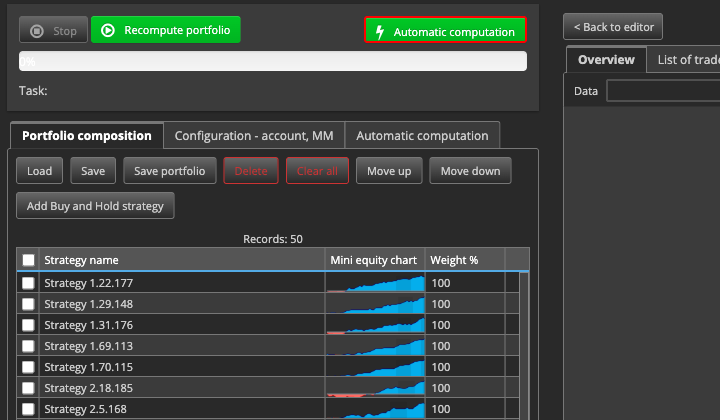720x420 pixels.
Task: Click the red Delete button
Action: pos(251,171)
